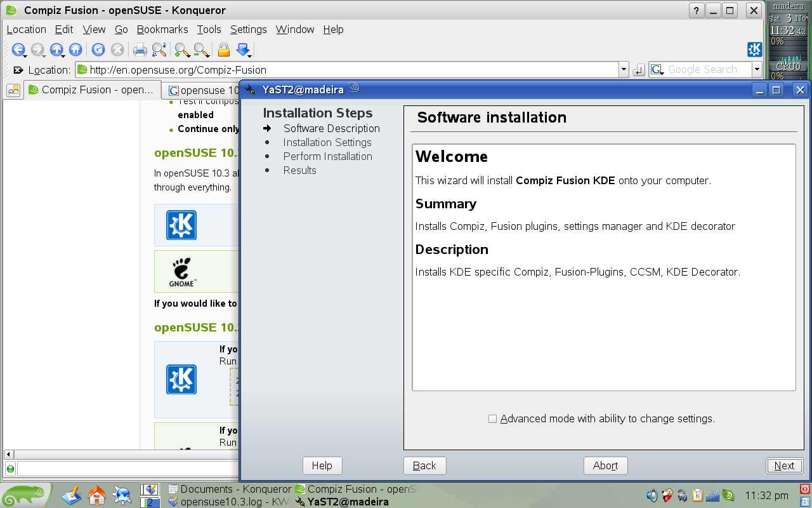812x508 pixels.
Task: Click red logout button at panel edge
Action: click(x=805, y=489)
